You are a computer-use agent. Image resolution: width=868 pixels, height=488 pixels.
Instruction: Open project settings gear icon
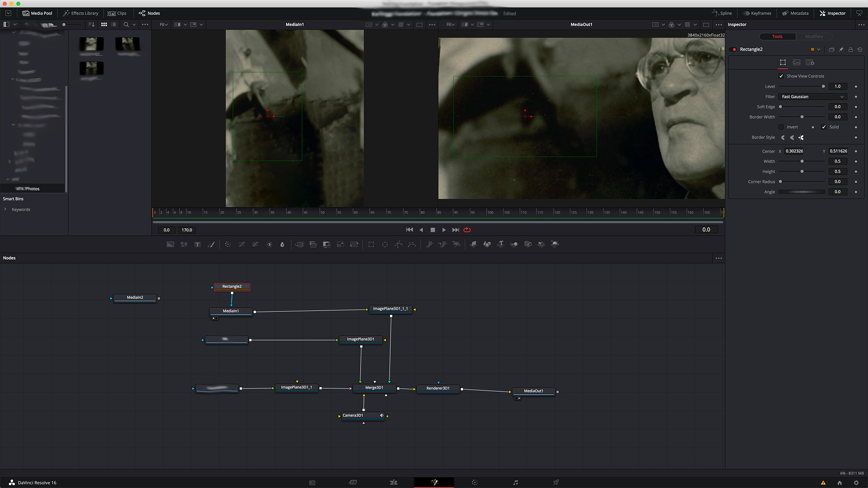856,483
